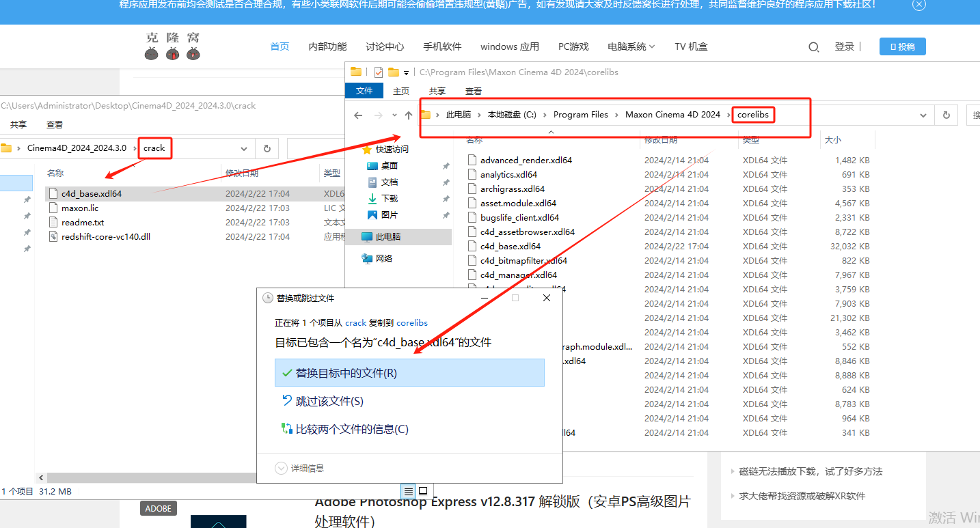This screenshot has width=980, height=528.
Task: Switch to 查看 tab in corelibs window
Action: (474, 91)
